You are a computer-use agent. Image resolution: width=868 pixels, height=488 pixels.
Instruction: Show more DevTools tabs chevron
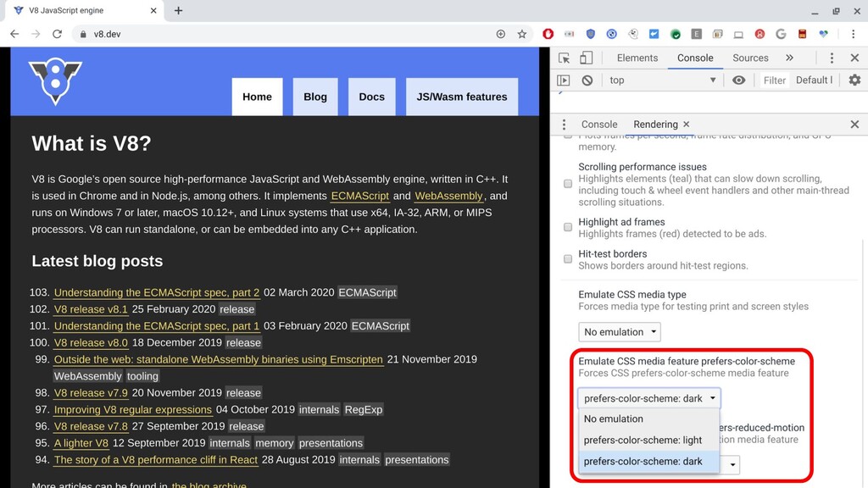pos(789,58)
